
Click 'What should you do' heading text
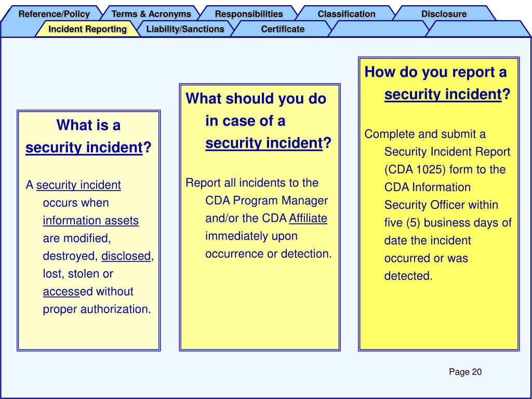(256, 98)
